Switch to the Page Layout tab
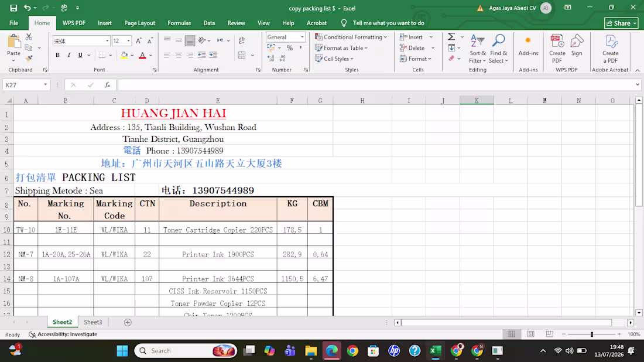This screenshot has height=362, width=644. point(140,23)
